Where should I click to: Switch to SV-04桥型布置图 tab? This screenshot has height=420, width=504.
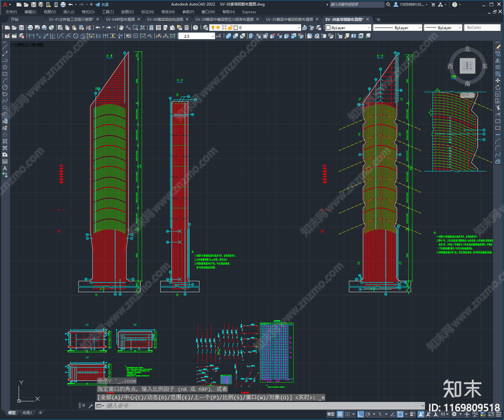coord(120,20)
